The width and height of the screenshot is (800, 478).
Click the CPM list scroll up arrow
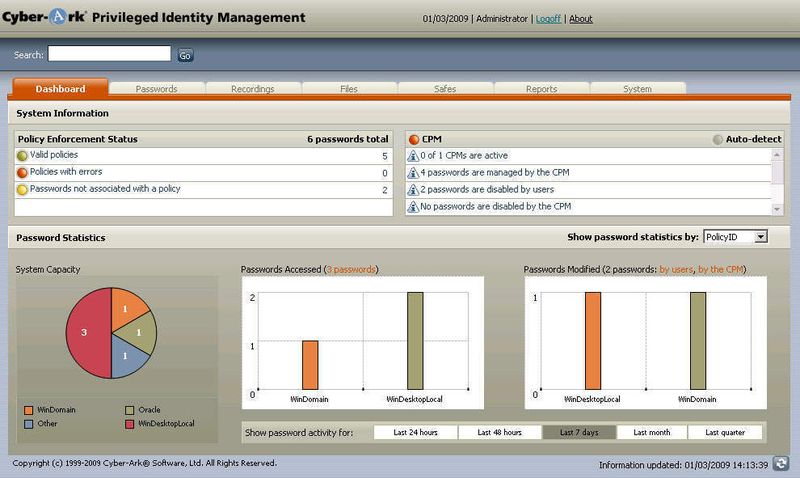(x=777, y=154)
